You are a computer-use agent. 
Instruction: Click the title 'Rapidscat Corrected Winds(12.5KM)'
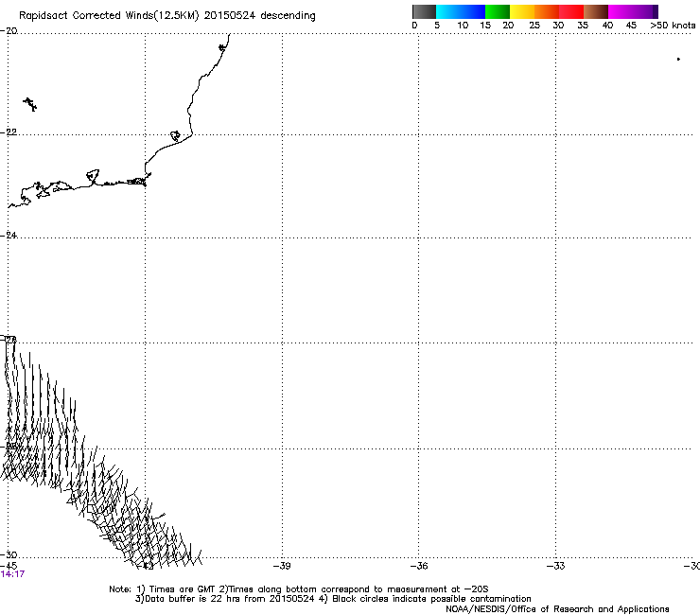pyautogui.click(x=109, y=16)
